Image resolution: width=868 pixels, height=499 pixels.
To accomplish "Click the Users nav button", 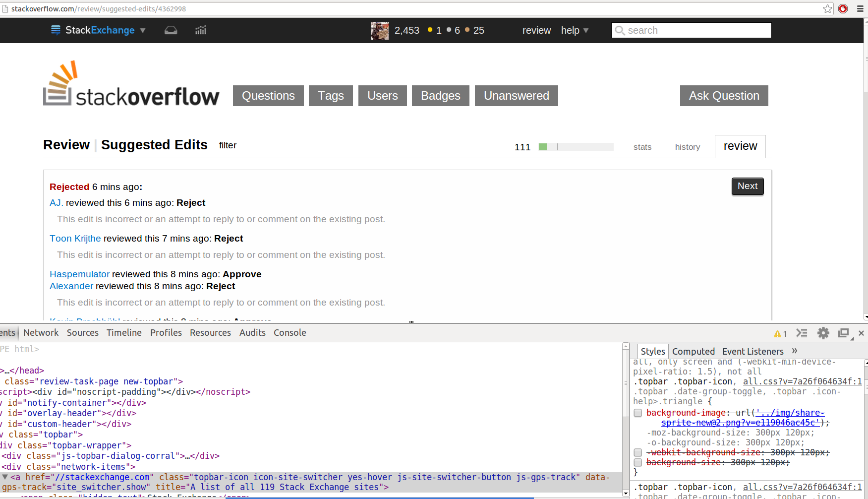I will click(383, 96).
